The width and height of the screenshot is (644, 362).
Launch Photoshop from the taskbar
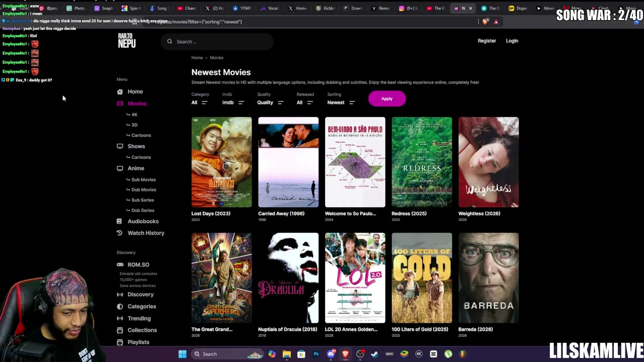pos(316,354)
